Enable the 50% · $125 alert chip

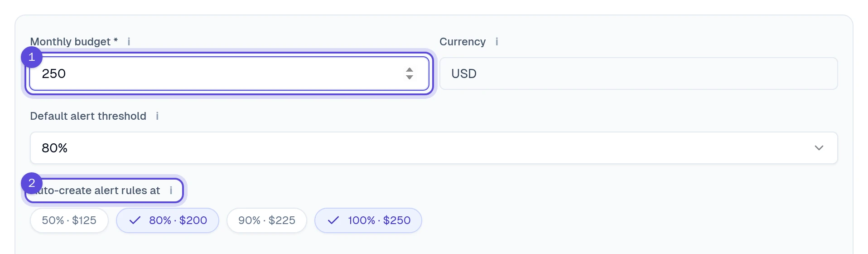click(x=69, y=220)
